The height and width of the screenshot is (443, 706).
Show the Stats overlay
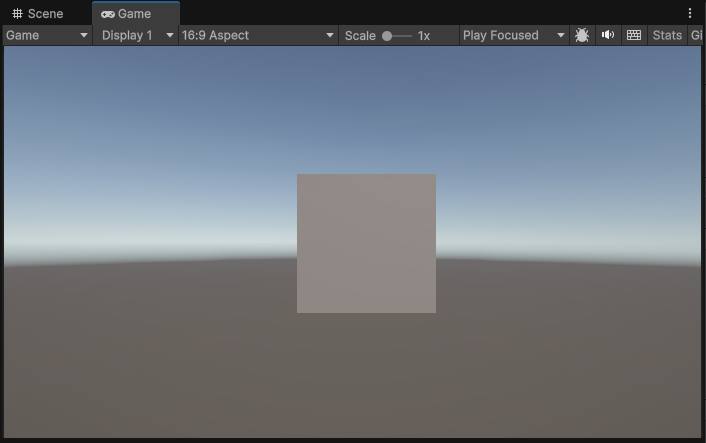667,35
